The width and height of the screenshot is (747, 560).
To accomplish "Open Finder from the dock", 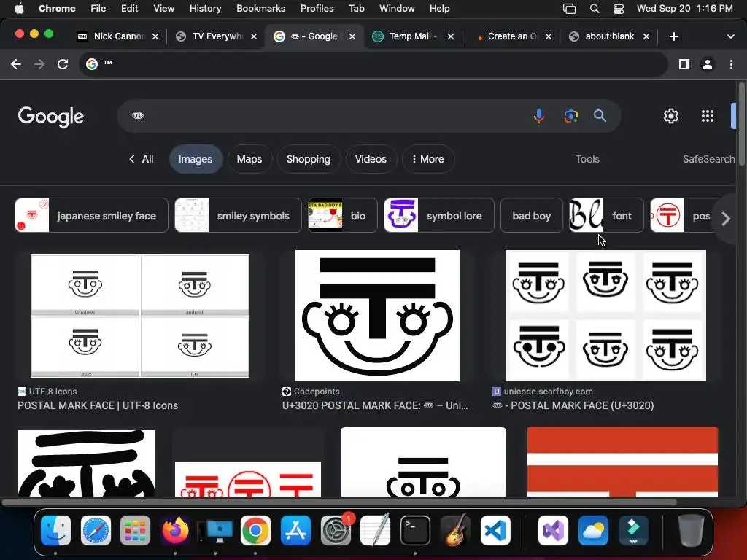I will click(x=55, y=530).
